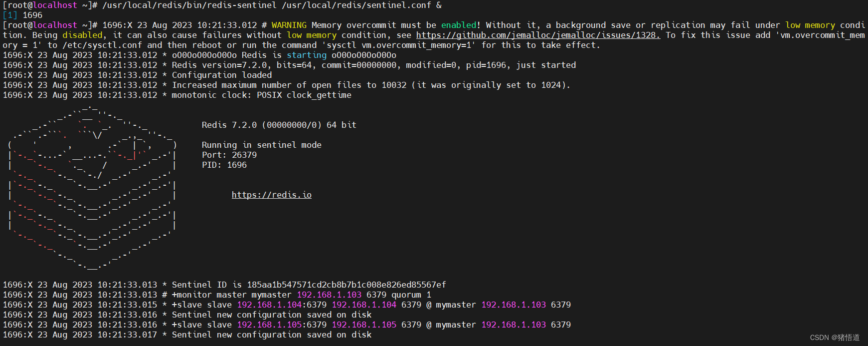Click the 'Increased maximum number of open files' line
Screen dimensions: 868x346
pos(287,85)
